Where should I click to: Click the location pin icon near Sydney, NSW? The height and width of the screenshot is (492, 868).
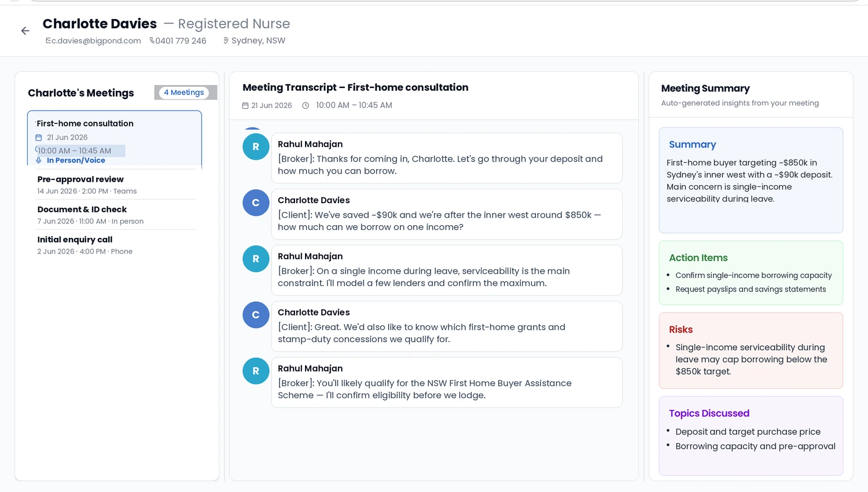tap(226, 41)
